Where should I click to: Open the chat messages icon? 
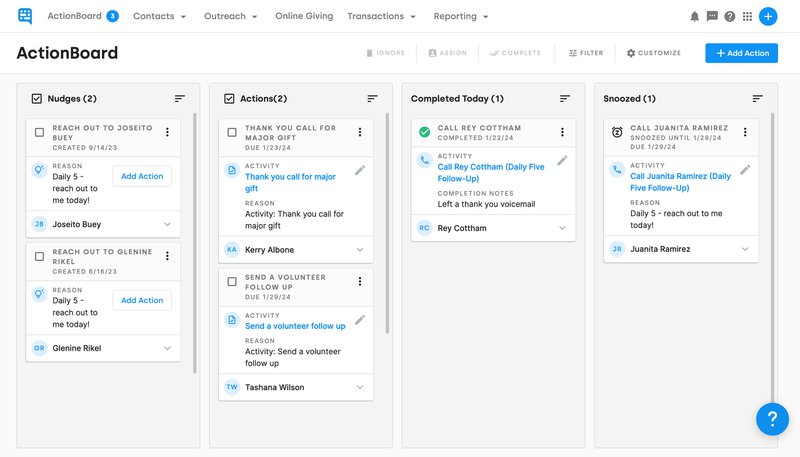(712, 16)
